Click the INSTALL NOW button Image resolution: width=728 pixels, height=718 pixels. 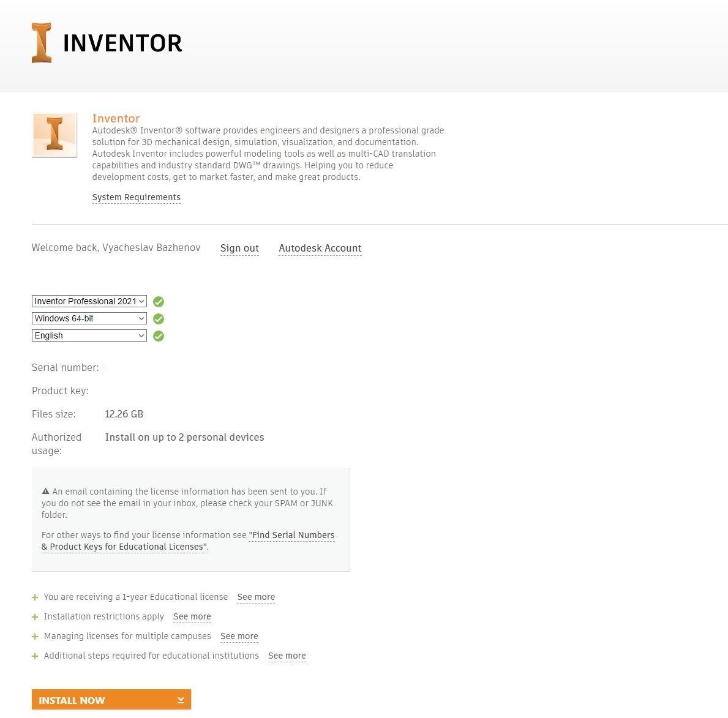pos(111,700)
